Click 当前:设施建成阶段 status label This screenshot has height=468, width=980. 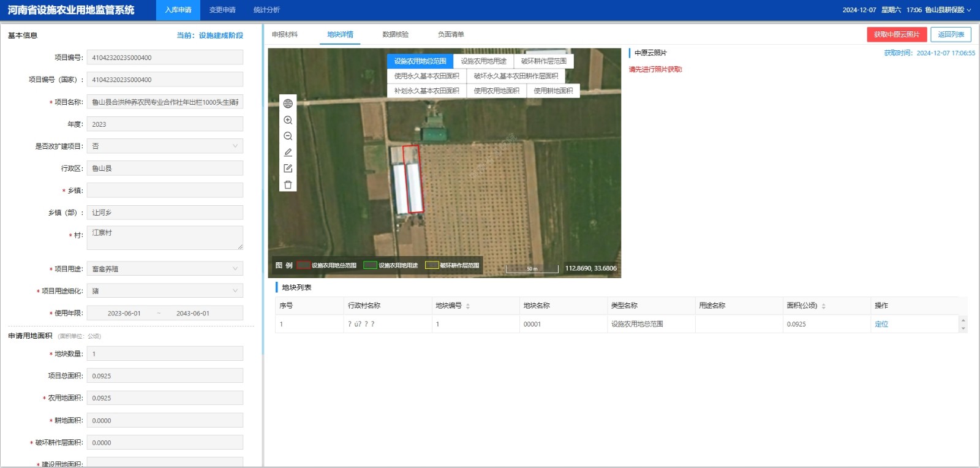pos(209,36)
